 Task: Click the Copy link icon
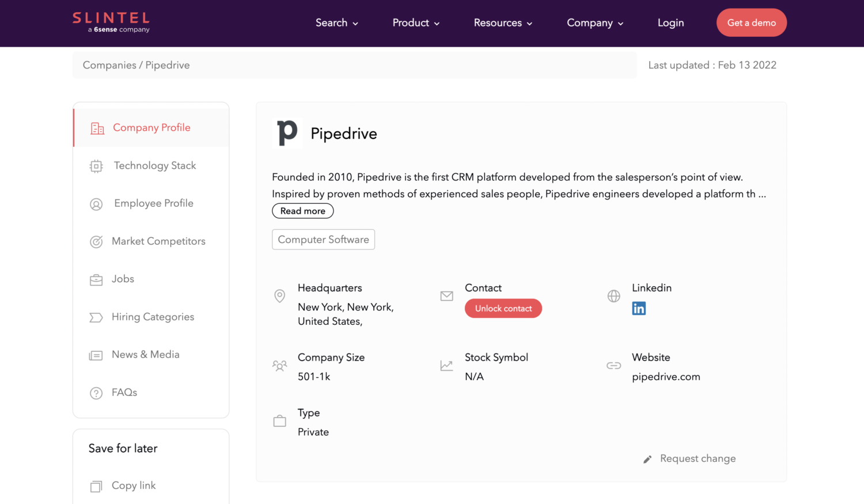[x=96, y=486]
